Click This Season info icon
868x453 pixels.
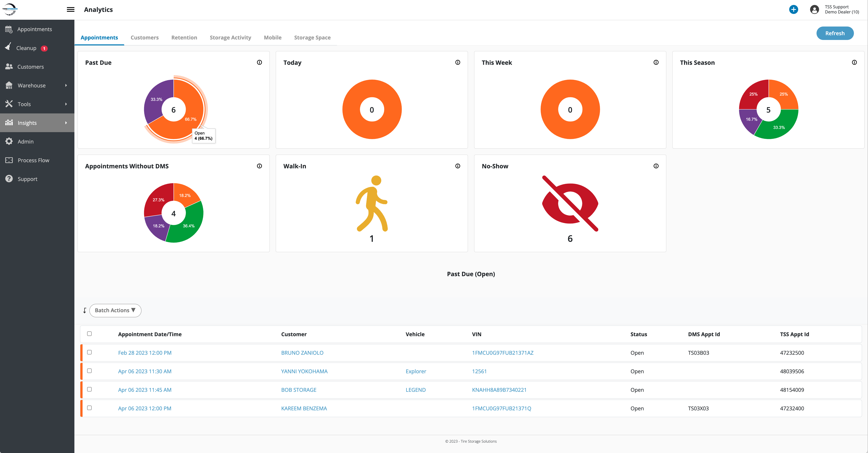854,62
